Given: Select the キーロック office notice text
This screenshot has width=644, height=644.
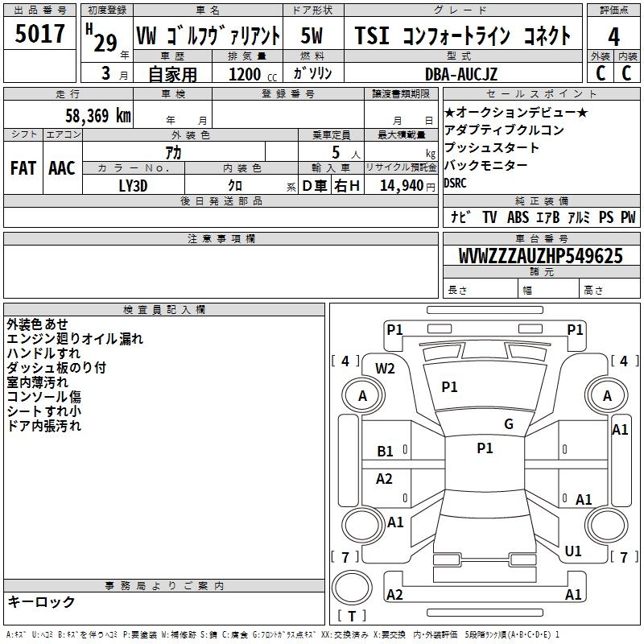Looking at the screenshot, I should pyautogui.click(x=41, y=601).
